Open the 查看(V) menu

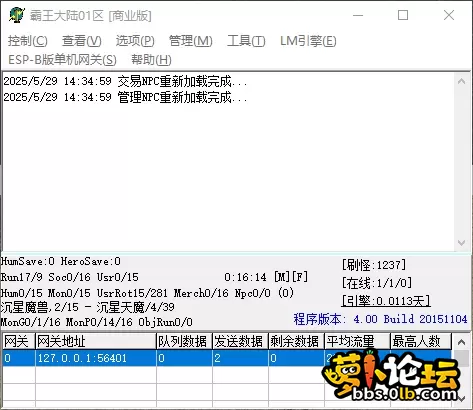(82, 41)
